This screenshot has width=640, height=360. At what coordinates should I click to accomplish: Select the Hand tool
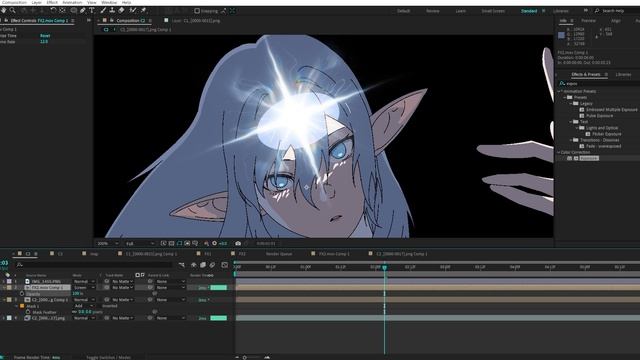click(x=4, y=11)
